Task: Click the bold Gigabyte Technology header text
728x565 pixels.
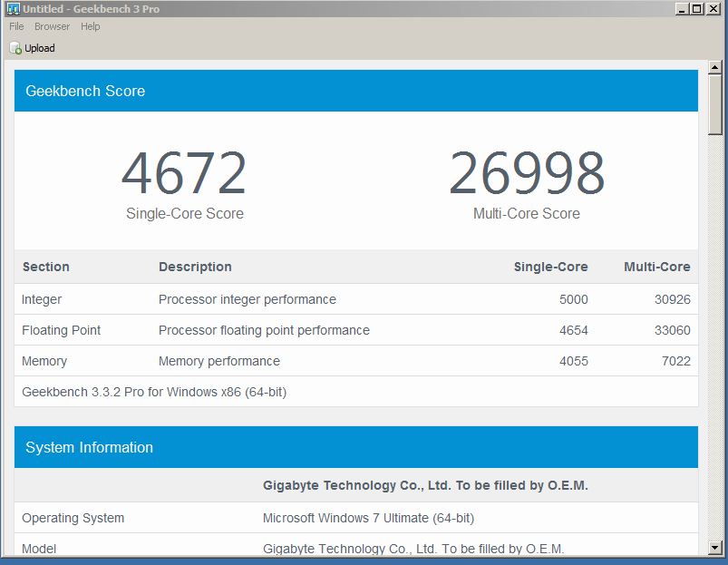Action: pyautogui.click(x=426, y=485)
